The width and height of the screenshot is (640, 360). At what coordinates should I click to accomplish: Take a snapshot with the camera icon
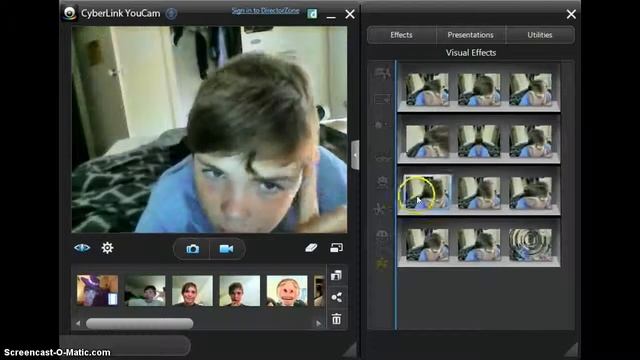click(x=192, y=249)
